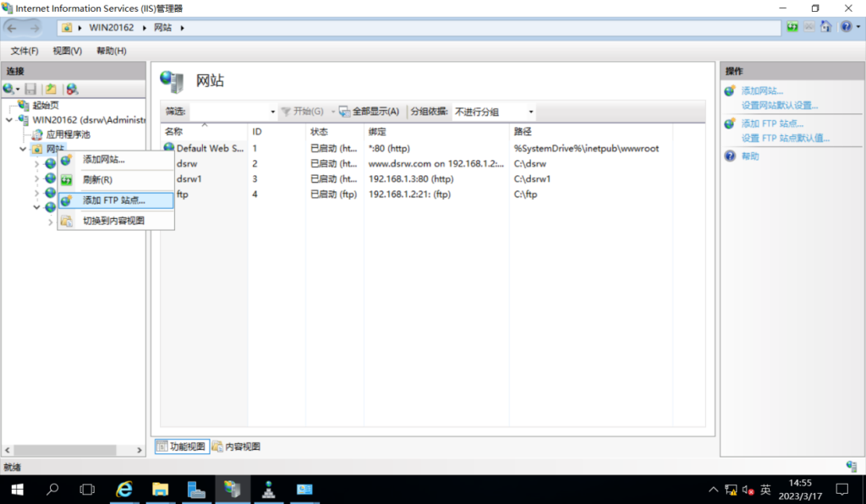
Task: Open Task View on the taskbar
Action: [87, 490]
